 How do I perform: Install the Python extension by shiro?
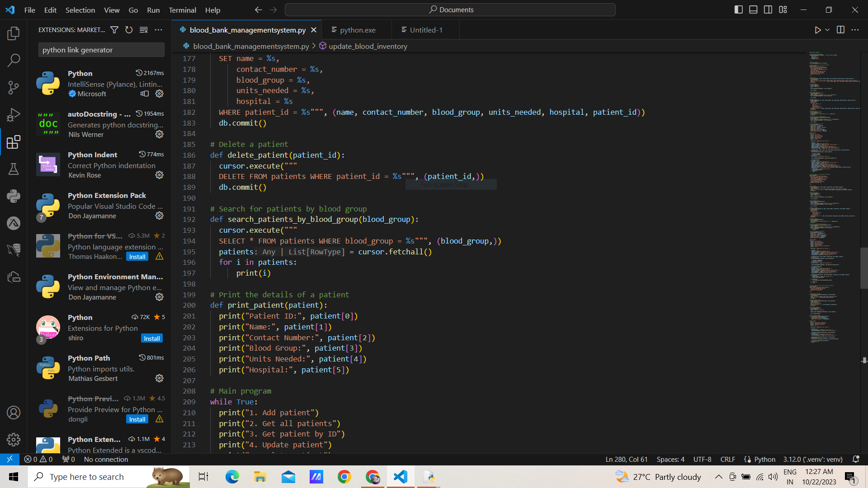pos(152,338)
